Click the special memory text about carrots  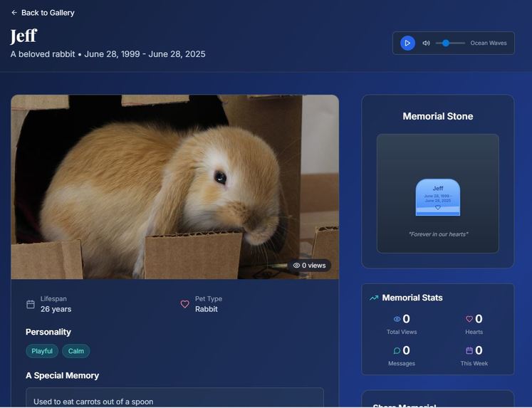coord(93,402)
